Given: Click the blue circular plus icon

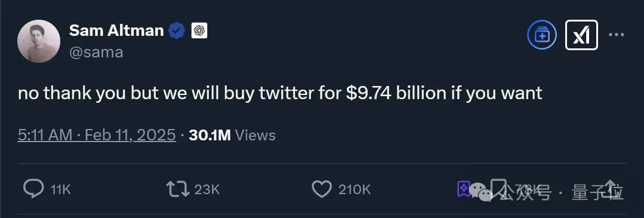Looking at the screenshot, I should tap(542, 36).
